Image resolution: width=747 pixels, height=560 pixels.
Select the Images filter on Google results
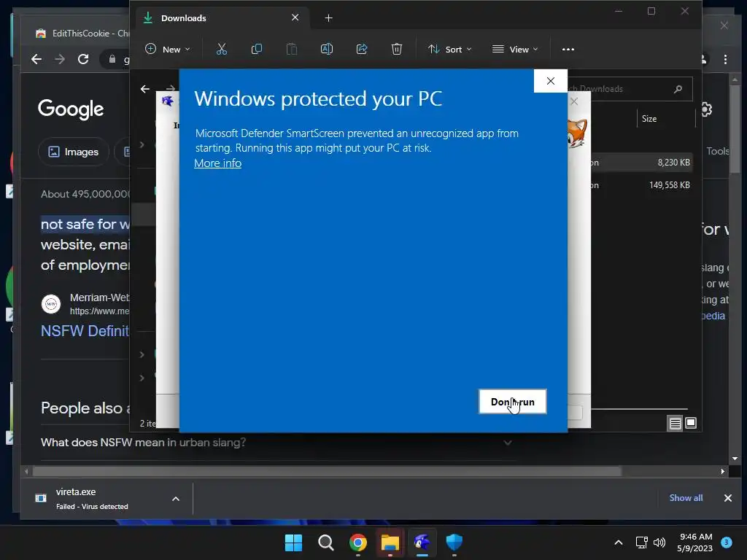[x=74, y=152]
